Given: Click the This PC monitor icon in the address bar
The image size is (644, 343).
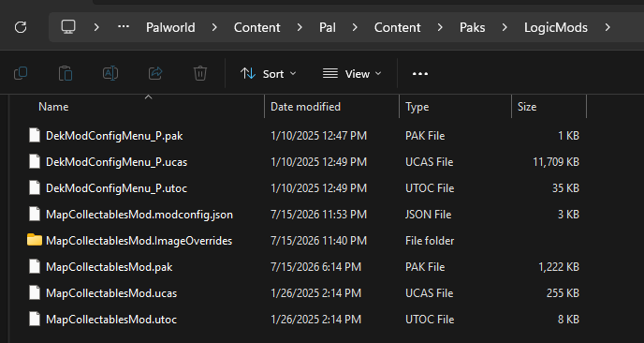Looking at the screenshot, I should click(68, 27).
